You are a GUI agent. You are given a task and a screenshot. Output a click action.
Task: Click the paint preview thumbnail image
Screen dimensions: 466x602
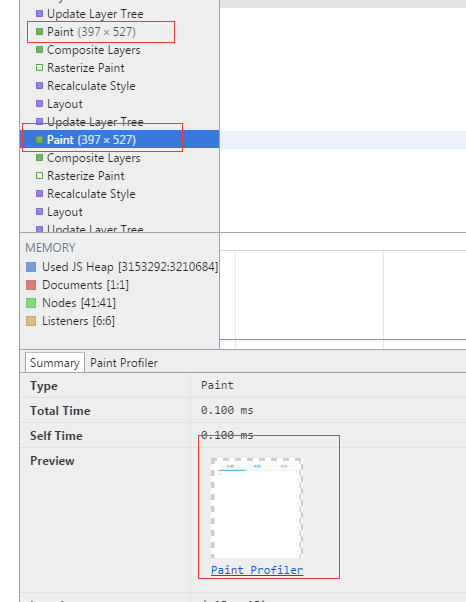[257, 508]
